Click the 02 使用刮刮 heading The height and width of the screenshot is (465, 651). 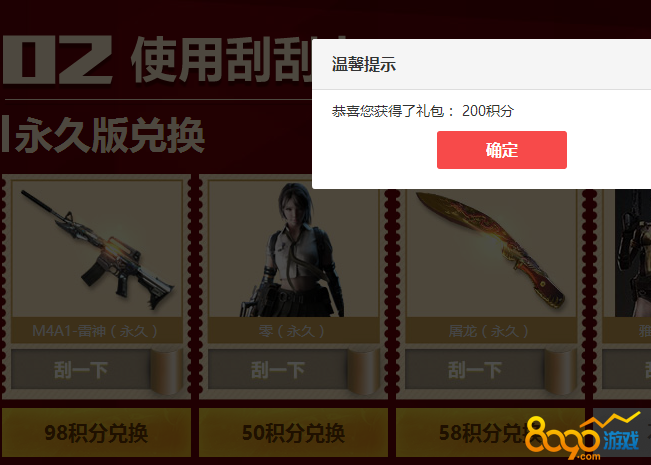(157, 59)
